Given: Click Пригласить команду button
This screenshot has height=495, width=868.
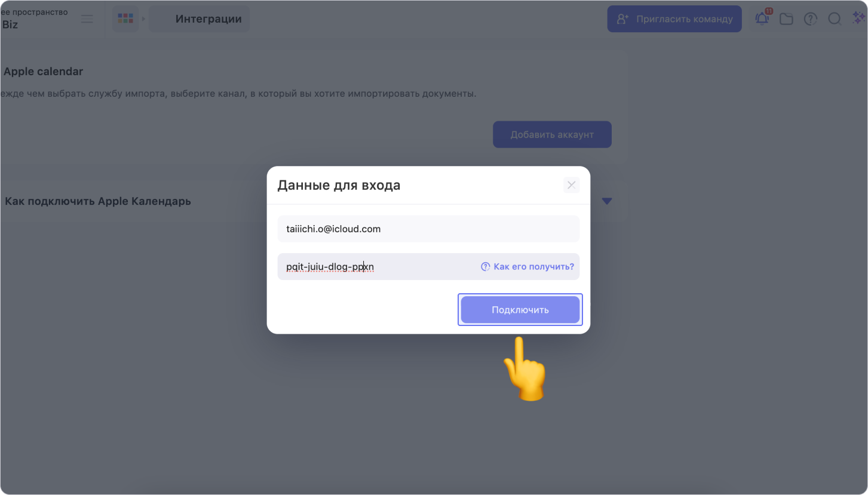Looking at the screenshot, I should coord(674,19).
